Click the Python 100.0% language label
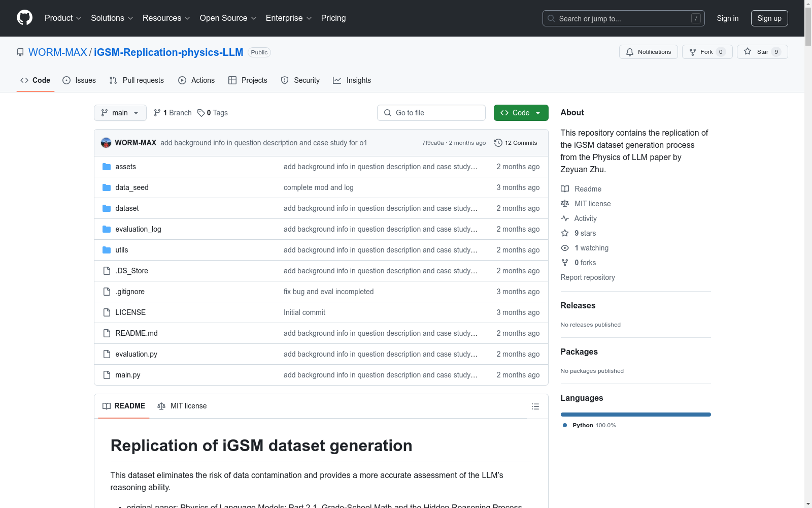Image resolution: width=812 pixels, height=508 pixels. pyautogui.click(x=589, y=425)
